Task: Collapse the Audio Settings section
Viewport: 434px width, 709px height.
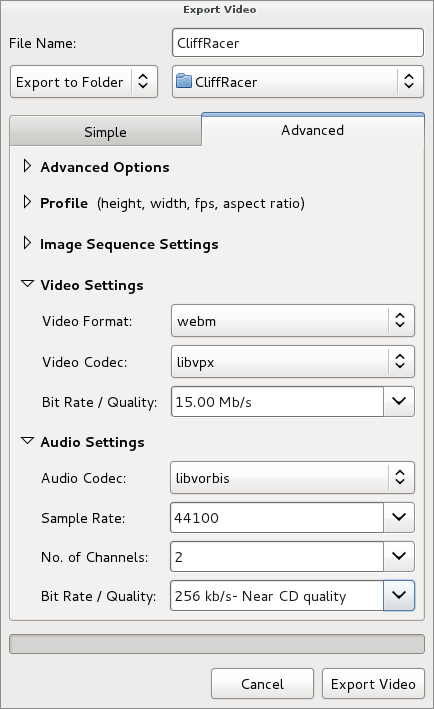Action: pyautogui.click(x=28, y=441)
